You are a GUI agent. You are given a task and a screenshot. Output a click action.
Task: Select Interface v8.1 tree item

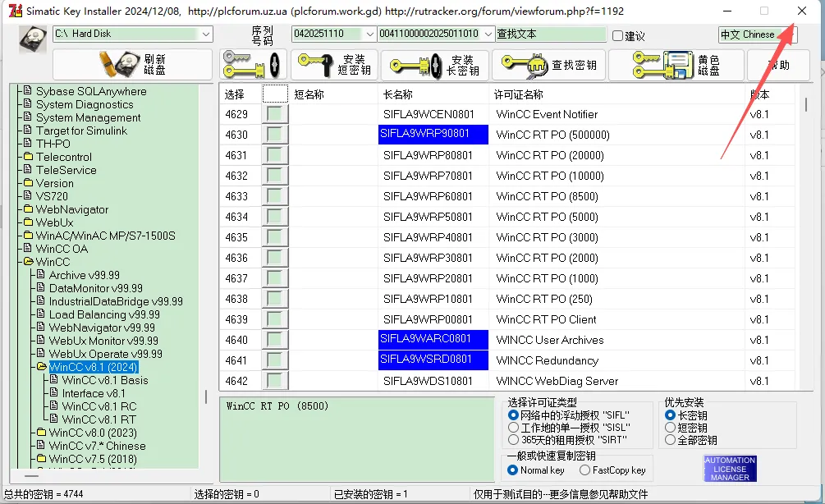[93, 393]
